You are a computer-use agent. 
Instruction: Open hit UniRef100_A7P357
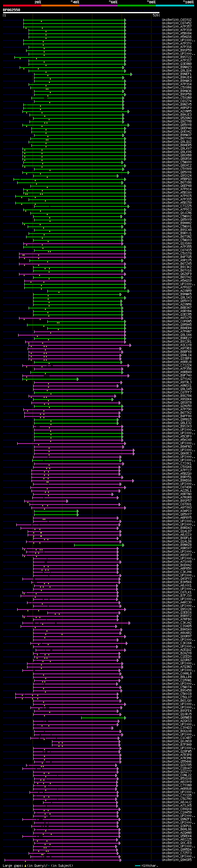177,26
